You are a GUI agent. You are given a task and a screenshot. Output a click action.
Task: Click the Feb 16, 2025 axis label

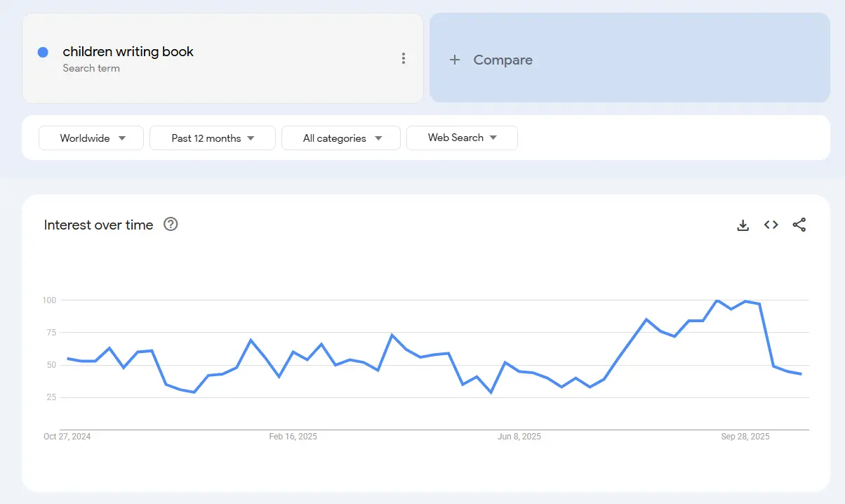293,436
